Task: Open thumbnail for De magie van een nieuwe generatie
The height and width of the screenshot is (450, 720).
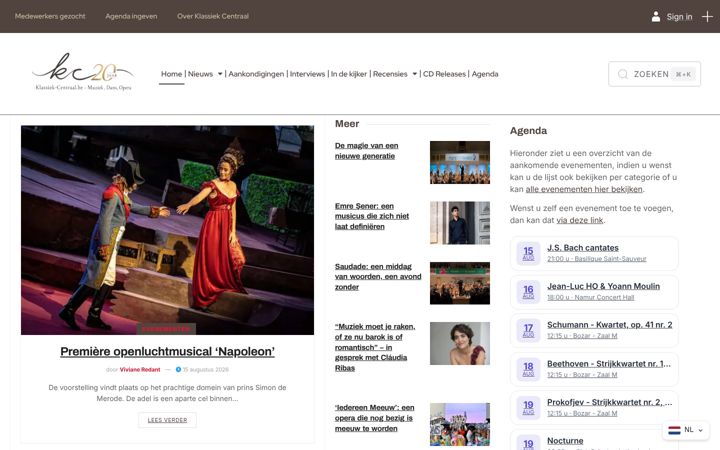Action: (x=460, y=162)
